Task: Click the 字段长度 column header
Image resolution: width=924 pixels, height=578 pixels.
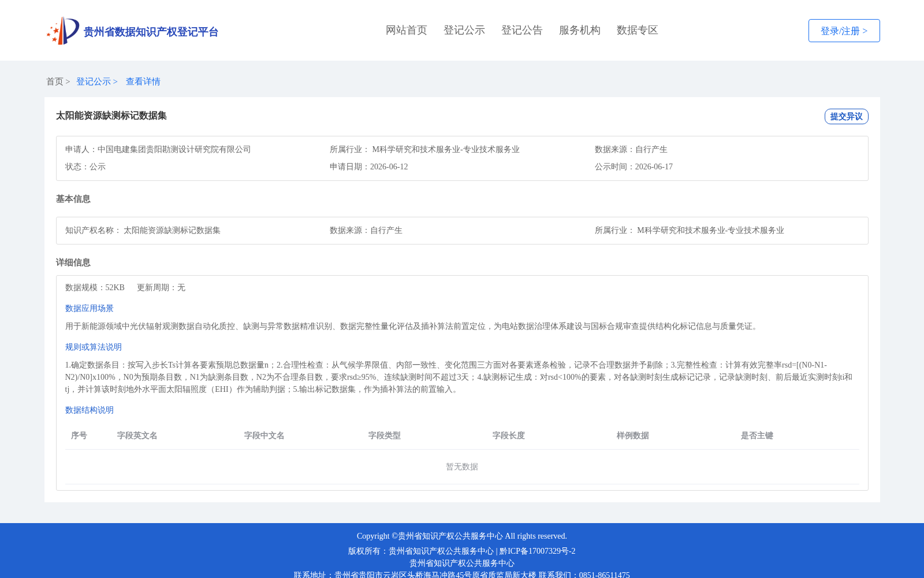Action: 509,435
